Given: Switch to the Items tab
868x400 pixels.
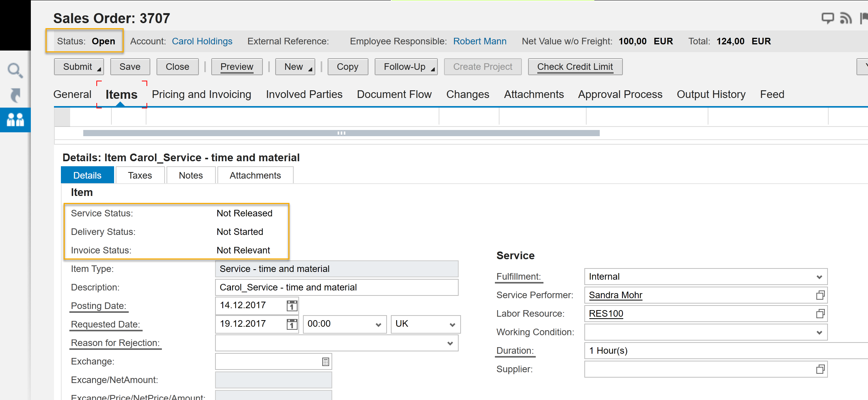Looking at the screenshot, I should pyautogui.click(x=121, y=95).
